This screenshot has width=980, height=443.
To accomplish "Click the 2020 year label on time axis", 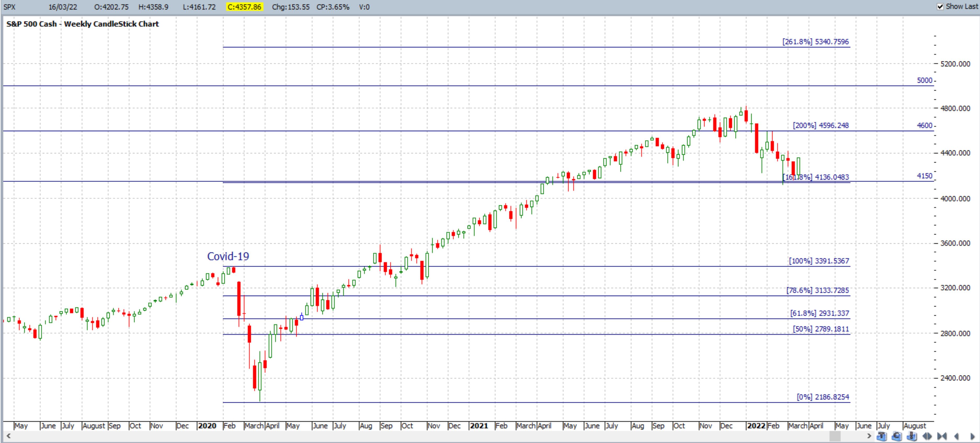I will 207,425.
